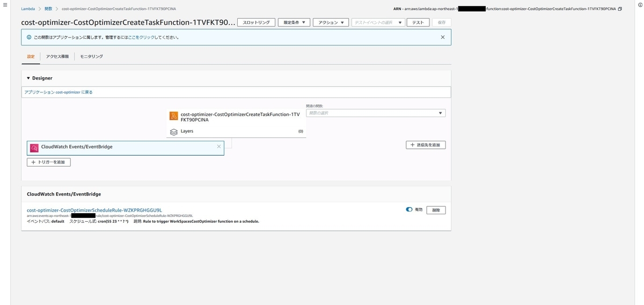Viewport: 644px width, 305px height.
Task: Select the function node in Designer
Action: (236, 117)
